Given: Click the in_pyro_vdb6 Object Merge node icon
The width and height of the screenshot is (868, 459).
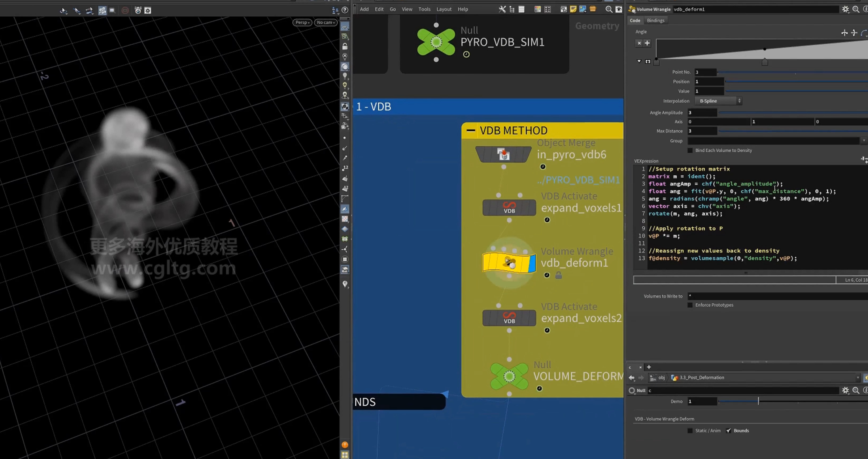Looking at the screenshot, I should [503, 154].
